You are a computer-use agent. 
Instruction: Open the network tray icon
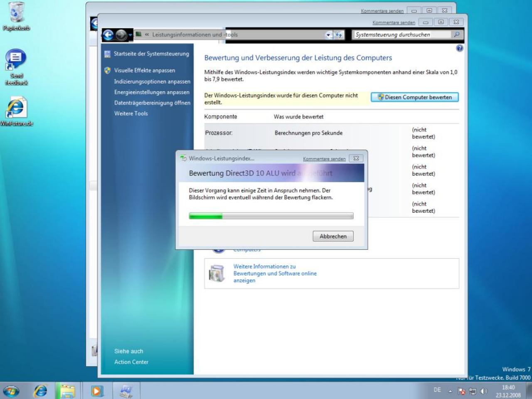(473, 391)
